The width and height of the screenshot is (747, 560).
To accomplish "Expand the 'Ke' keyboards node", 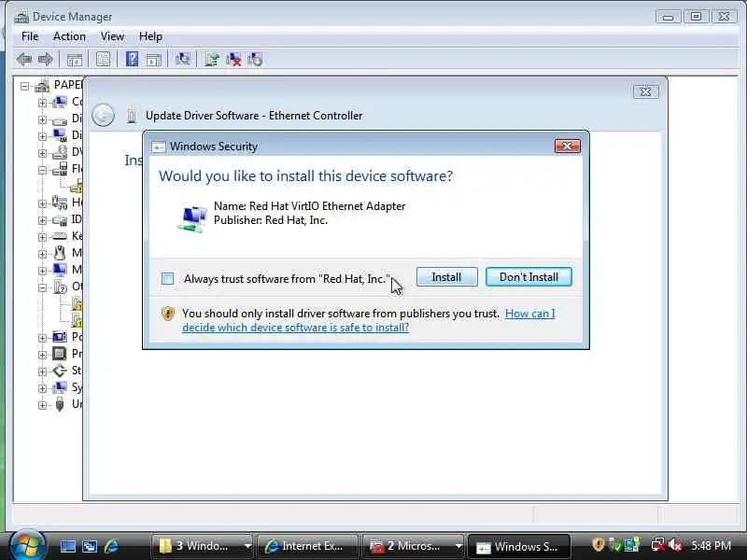I will [x=42, y=237].
